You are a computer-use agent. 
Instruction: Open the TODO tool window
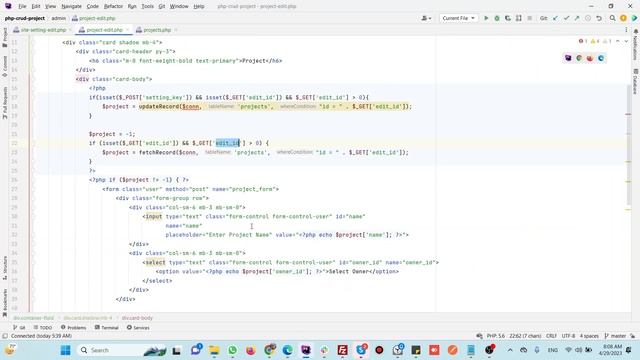pyautogui.click(x=43, y=327)
